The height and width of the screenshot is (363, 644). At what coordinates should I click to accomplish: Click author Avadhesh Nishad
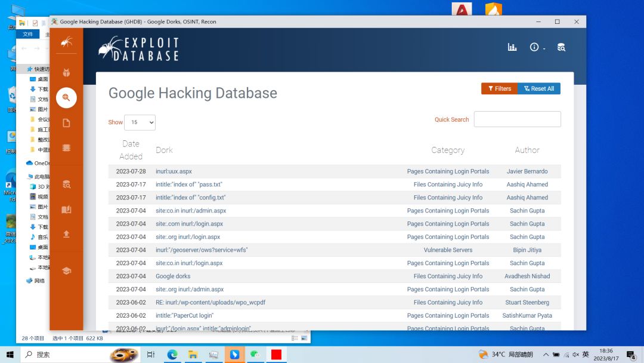click(527, 276)
